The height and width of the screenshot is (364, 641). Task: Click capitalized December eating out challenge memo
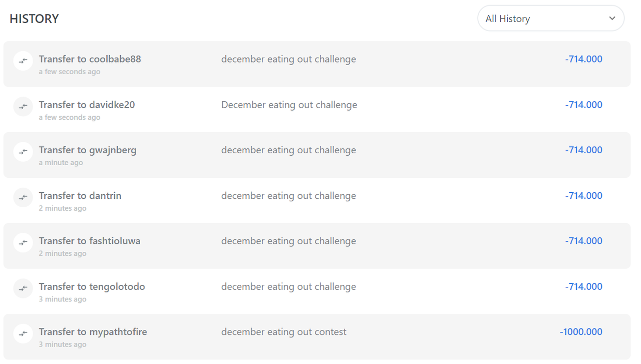point(289,105)
